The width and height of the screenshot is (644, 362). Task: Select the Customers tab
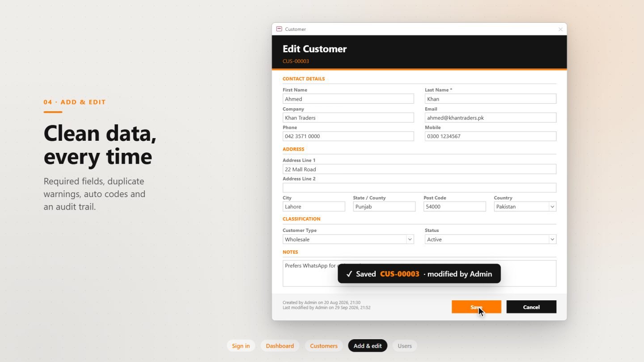coord(324,346)
